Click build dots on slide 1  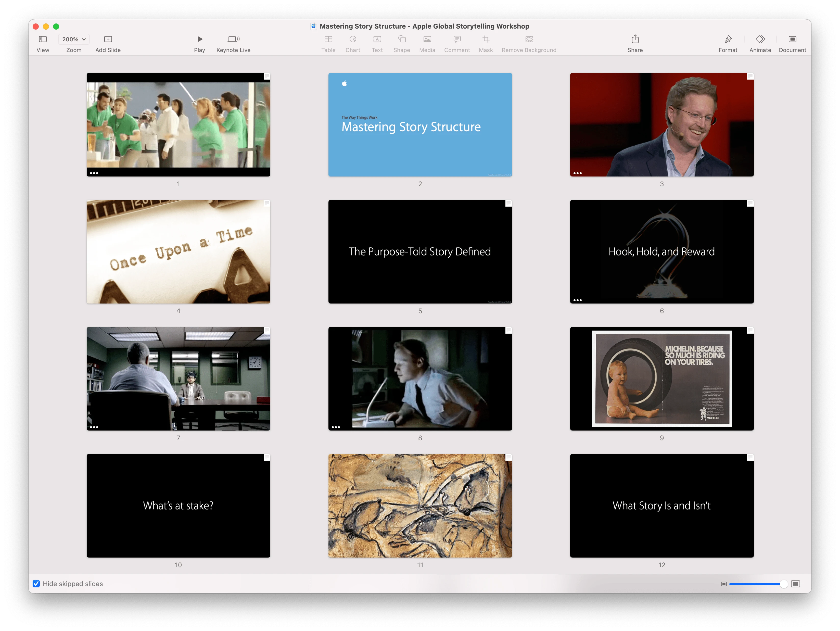94,173
